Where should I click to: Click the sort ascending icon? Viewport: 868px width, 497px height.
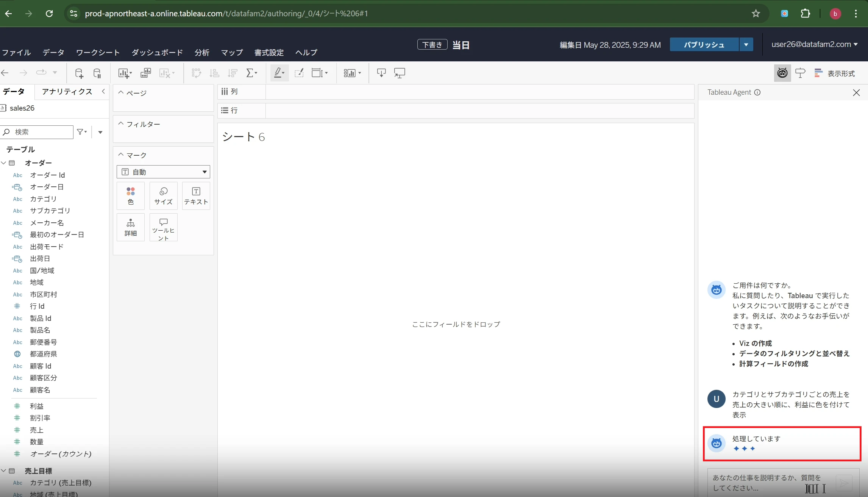(214, 73)
